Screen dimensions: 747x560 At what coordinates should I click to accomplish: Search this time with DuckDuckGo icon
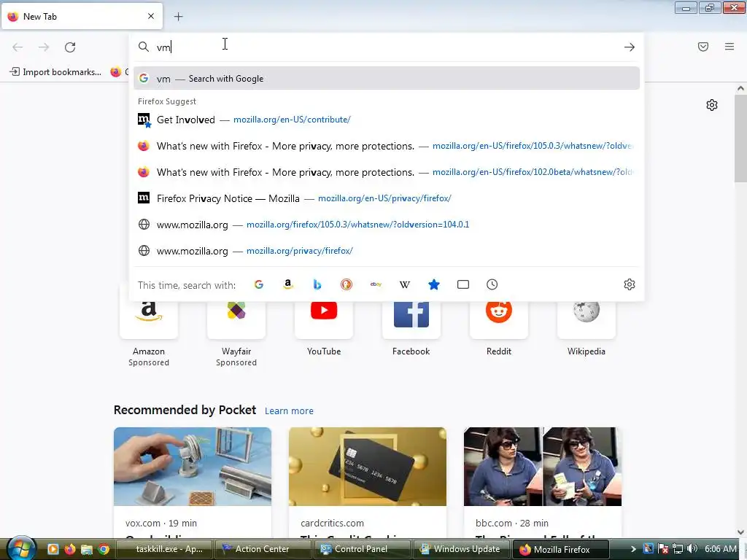pos(347,285)
